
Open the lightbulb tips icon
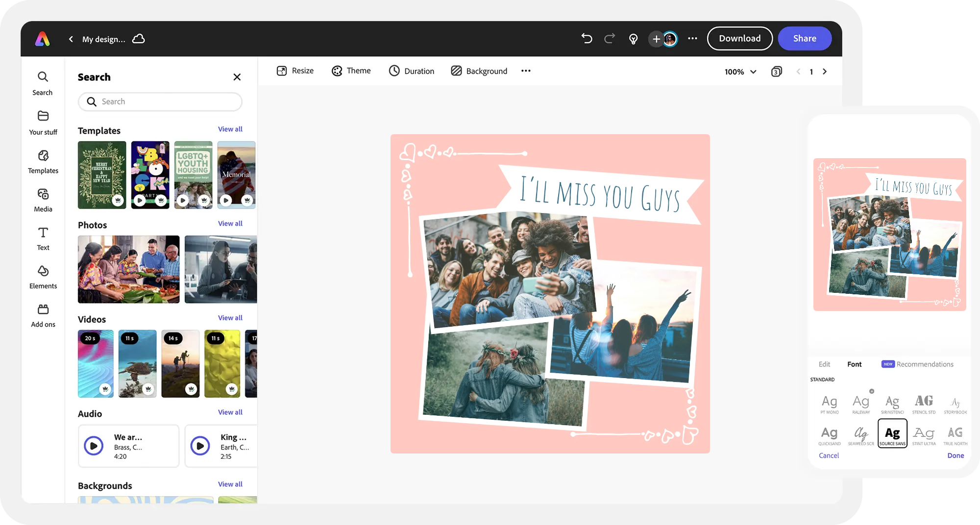(633, 39)
